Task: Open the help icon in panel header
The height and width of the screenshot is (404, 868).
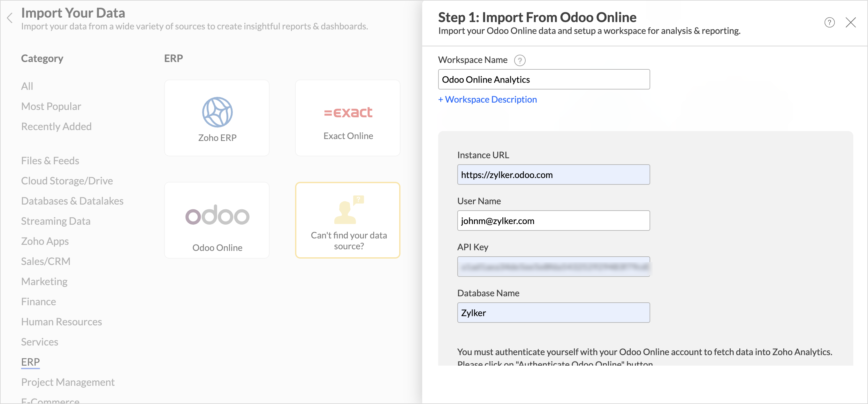Action: pyautogui.click(x=829, y=23)
